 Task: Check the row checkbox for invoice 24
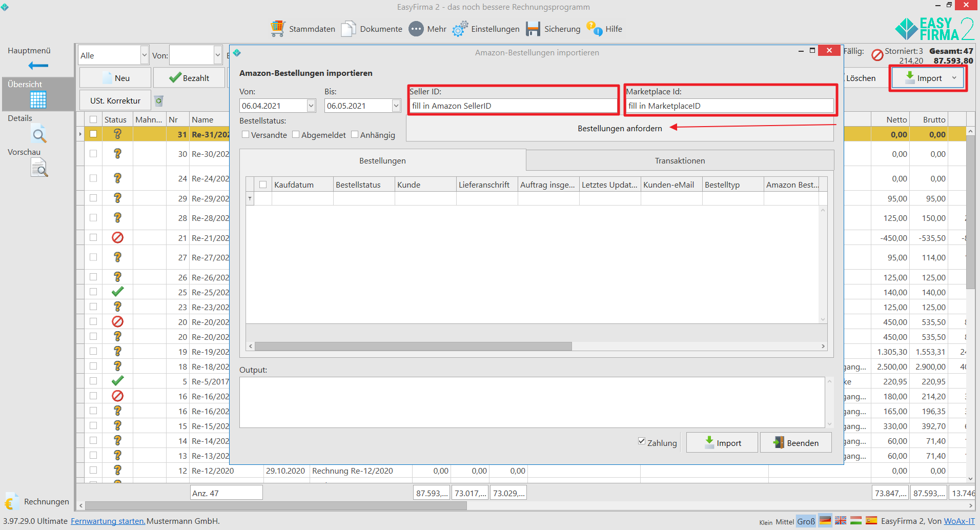coord(93,178)
